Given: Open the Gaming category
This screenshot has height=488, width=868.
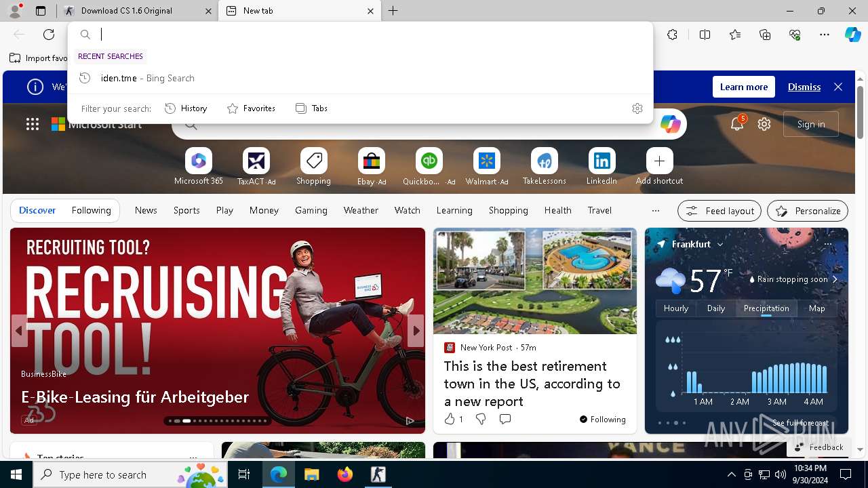Looking at the screenshot, I should point(311,211).
